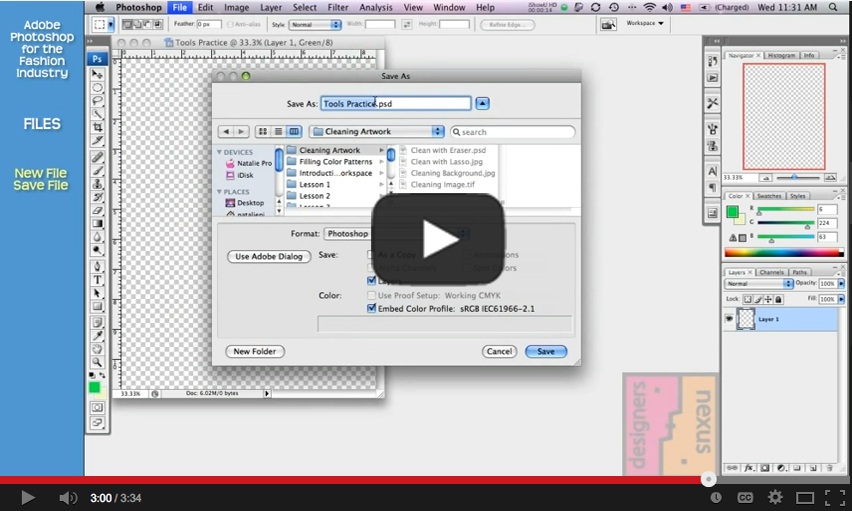Screen dimensions: 852x511
Task: Toggle Quick Mask mode icon
Action: point(97,407)
